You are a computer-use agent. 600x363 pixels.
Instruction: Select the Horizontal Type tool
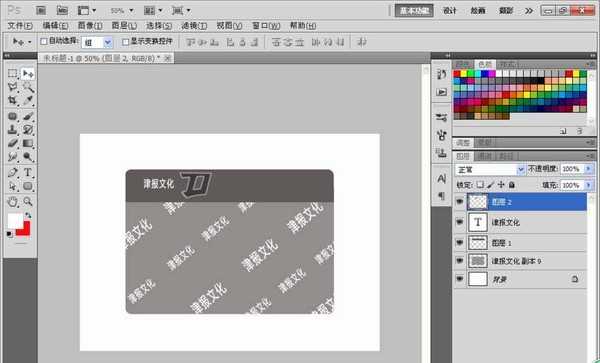pos(28,172)
